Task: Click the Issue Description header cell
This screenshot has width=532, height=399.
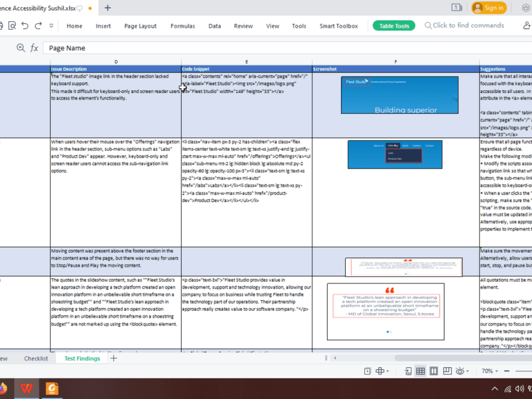Action: click(x=115, y=69)
